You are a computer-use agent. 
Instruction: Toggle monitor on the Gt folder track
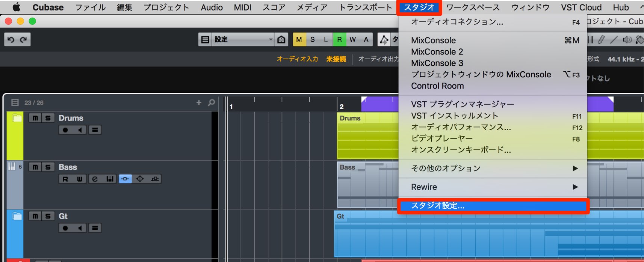coord(80,228)
